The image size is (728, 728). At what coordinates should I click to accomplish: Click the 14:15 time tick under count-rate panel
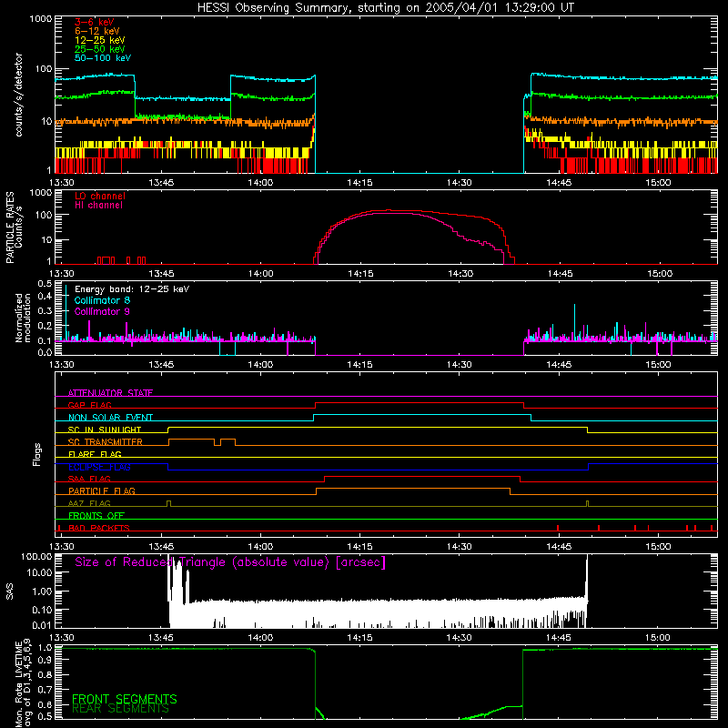pos(359,183)
